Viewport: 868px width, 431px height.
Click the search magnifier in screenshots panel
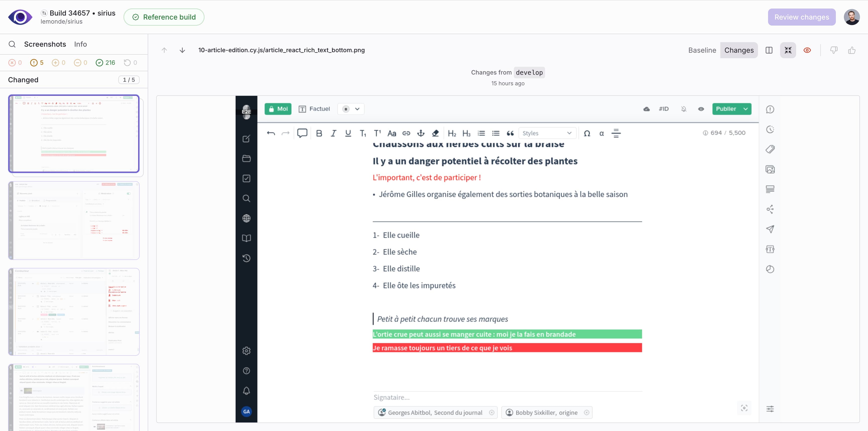tap(12, 44)
